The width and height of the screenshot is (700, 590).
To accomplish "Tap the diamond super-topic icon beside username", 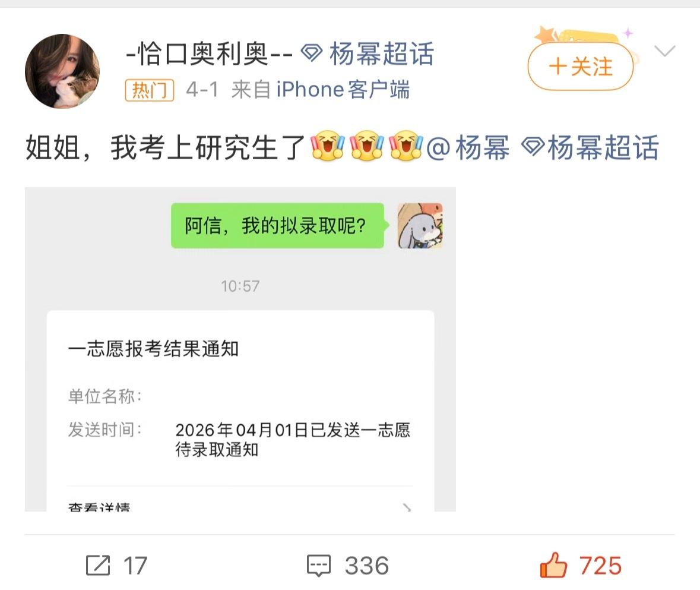I will 311,54.
